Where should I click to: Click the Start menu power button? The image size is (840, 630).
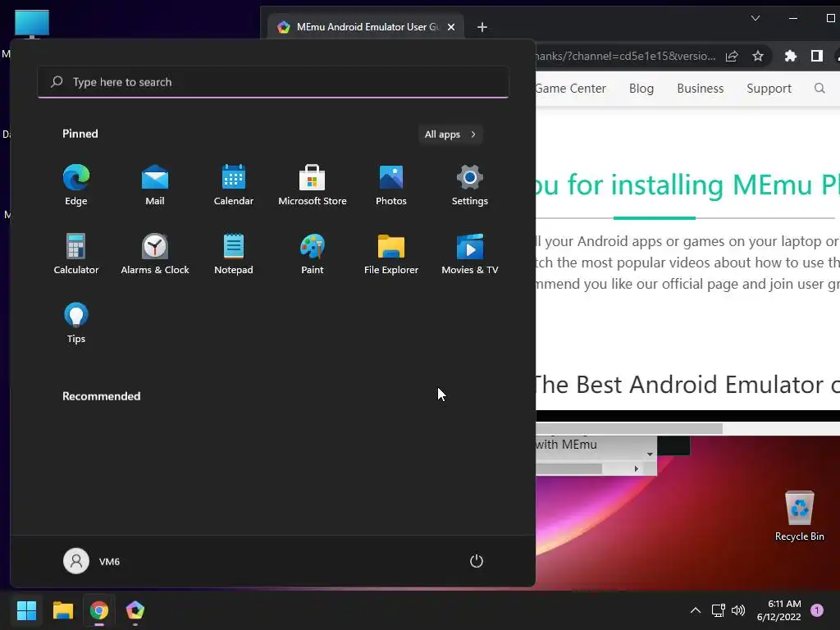(477, 561)
